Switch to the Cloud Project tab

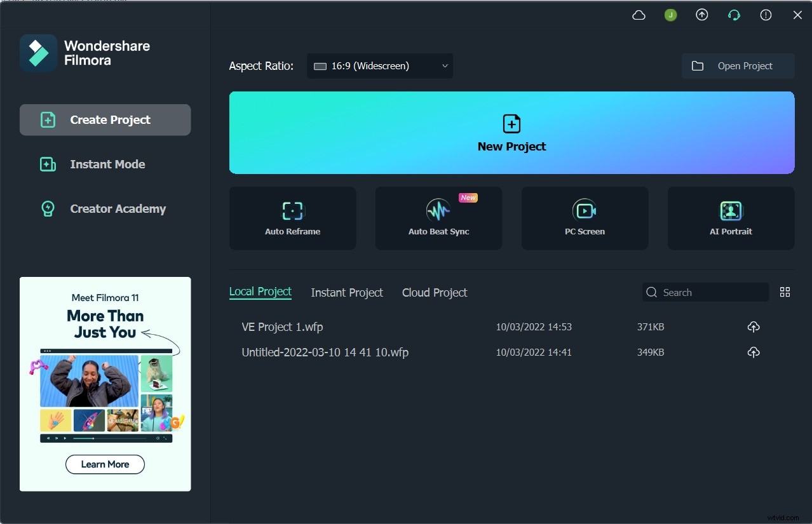pos(435,293)
